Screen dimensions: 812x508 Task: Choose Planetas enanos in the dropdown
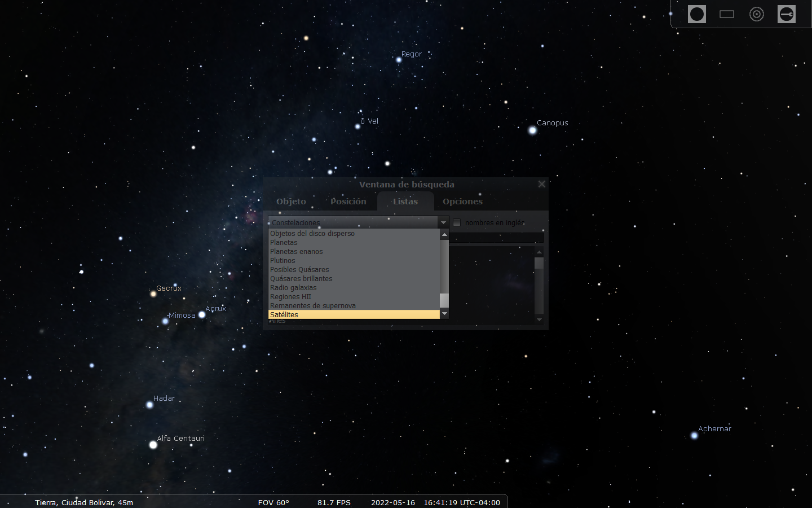(x=354, y=252)
